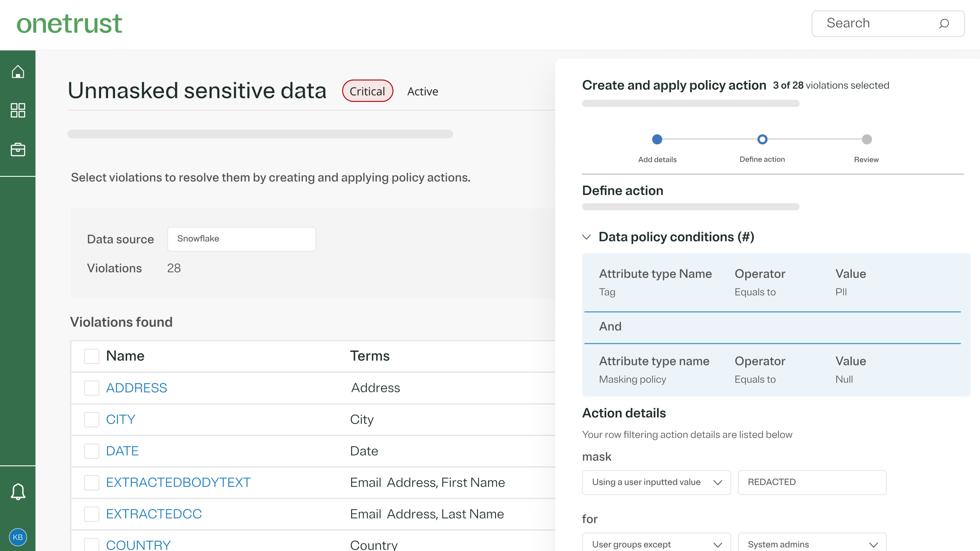Open notifications via the bell icon
980x551 pixels.
tap(18, 491)
